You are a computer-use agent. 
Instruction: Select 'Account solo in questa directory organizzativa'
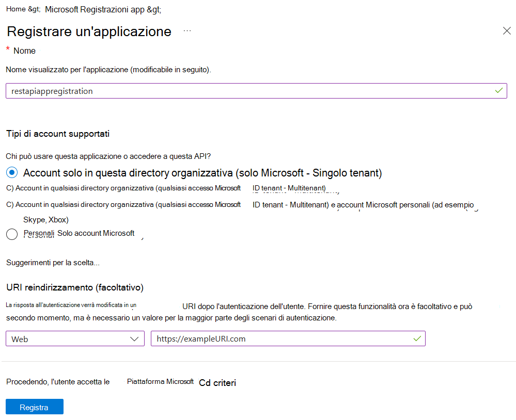pos(11,172)
